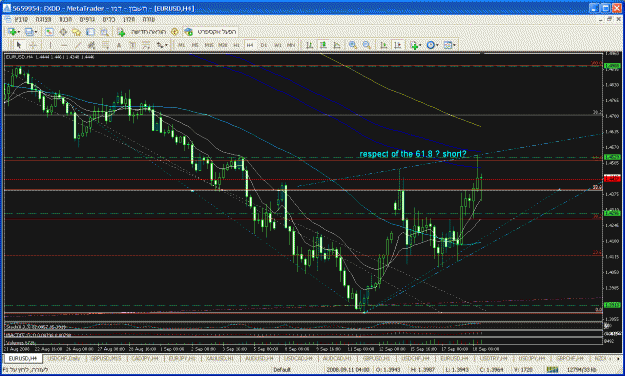
Task: Switch to the AUDCAD,H1 chart tab
Action: pos(337,358)
